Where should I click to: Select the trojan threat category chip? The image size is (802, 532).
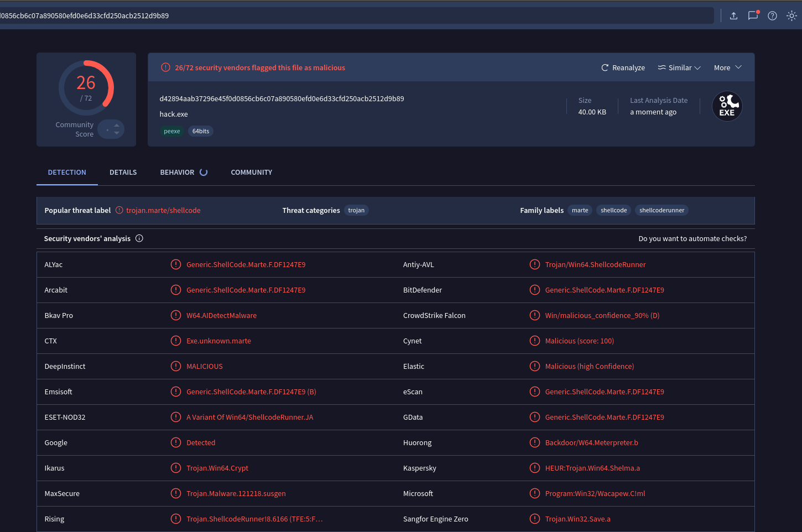[x=356, y=210]
